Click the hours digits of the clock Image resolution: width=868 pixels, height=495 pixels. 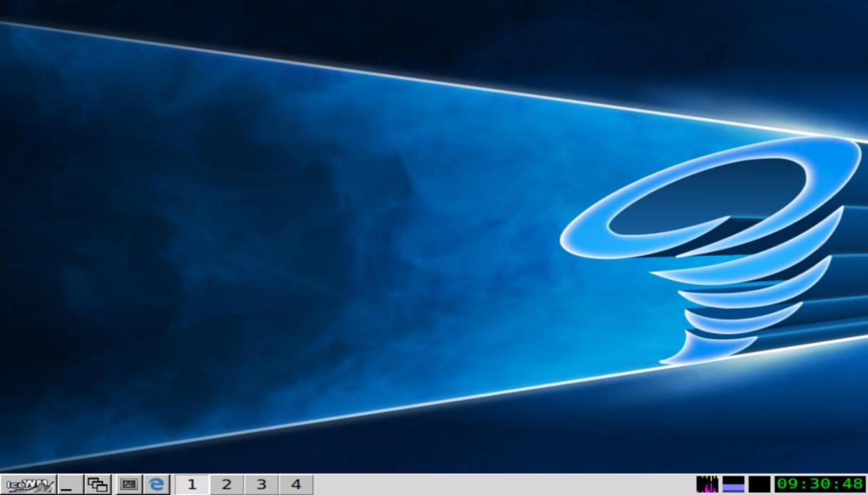click(788, 484)
